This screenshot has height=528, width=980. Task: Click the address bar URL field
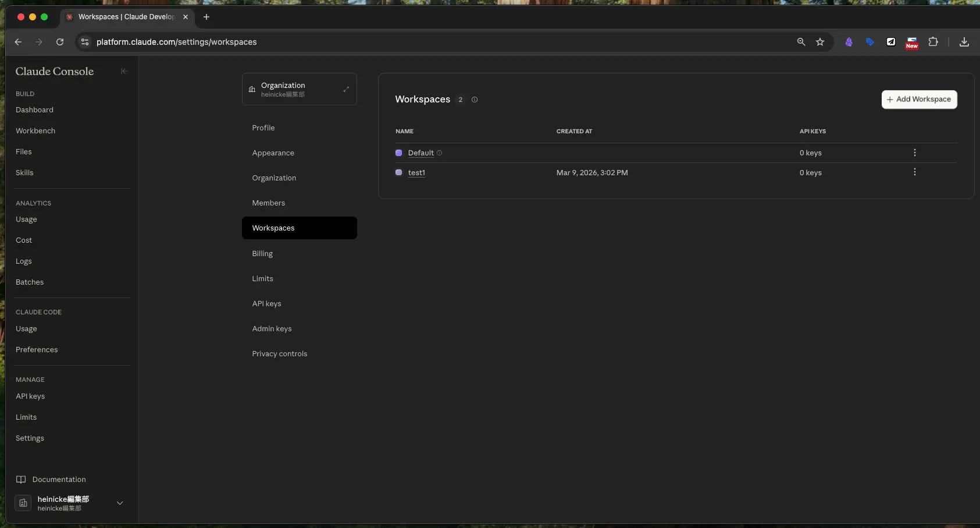pyautogui.click(x=407, y=42)
